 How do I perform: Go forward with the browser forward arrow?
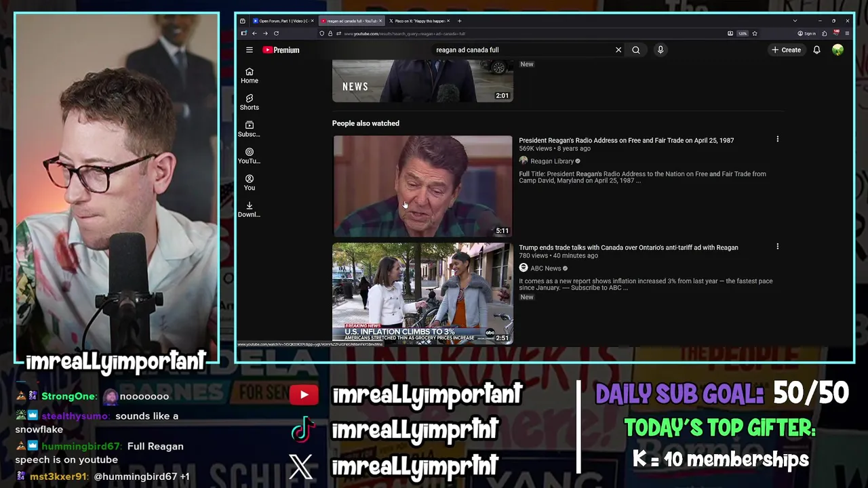265,33
